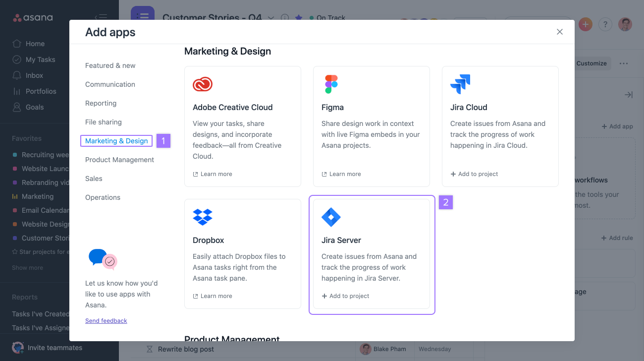The image size is (644, 361).
Task: Open Inbox in sidebar
Action: (28, 75)
